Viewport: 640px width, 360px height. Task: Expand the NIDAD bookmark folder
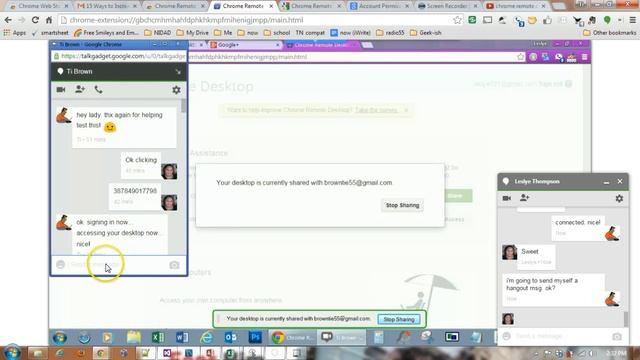pyautogui.click(x=158, y=33)
